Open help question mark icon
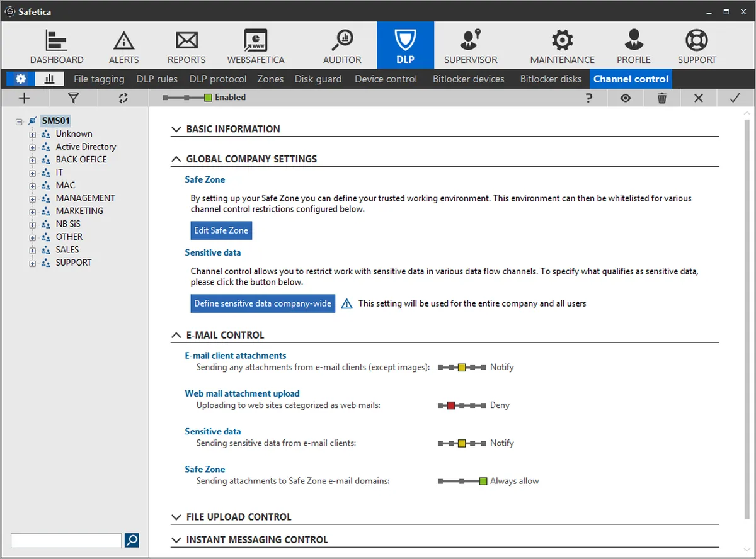 pyautogui.click(x=589, y=98)
